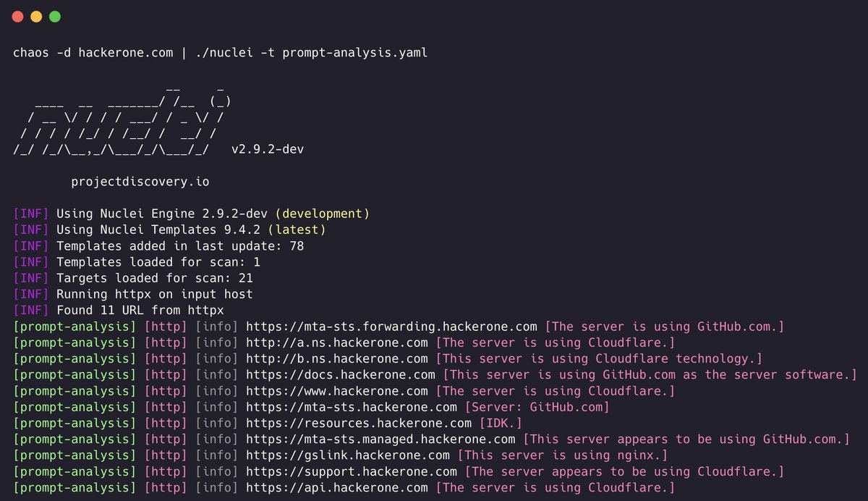
Task: Open the https://gslink.hackerone.com URL
Action: click(348, 455)
